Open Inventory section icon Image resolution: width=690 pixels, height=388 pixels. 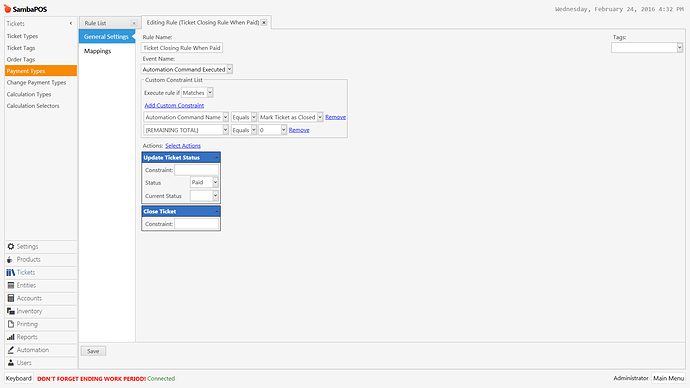click(x=11, y=311)
